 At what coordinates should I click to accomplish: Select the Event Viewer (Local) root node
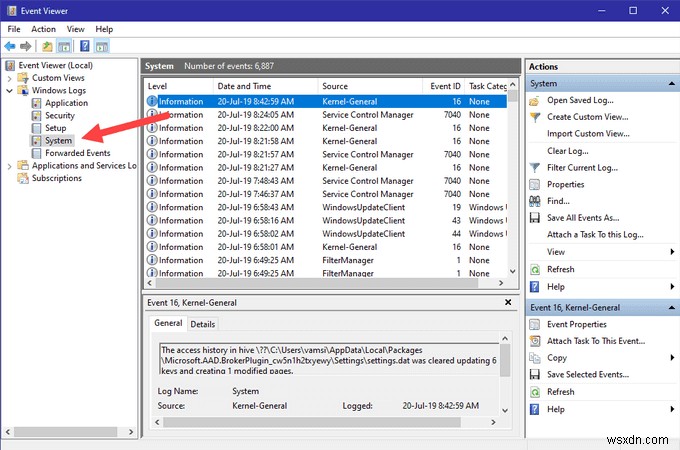[56, 65]
